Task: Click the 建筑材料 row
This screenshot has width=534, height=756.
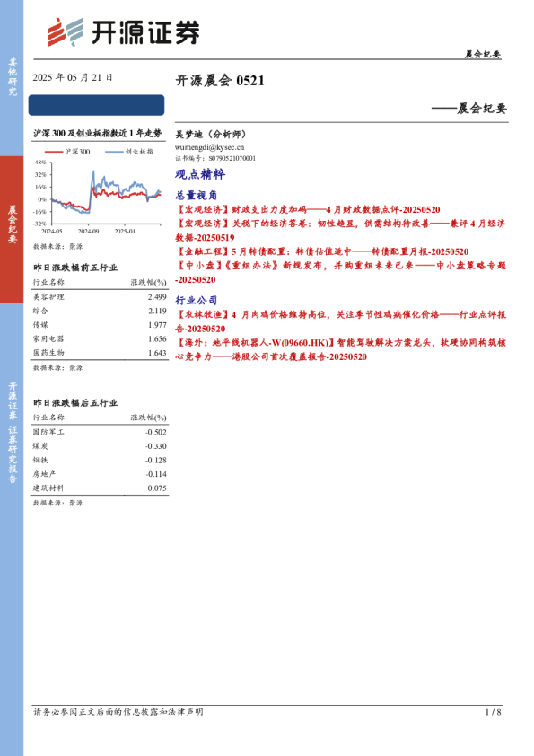Action: [x=100, y=488]
